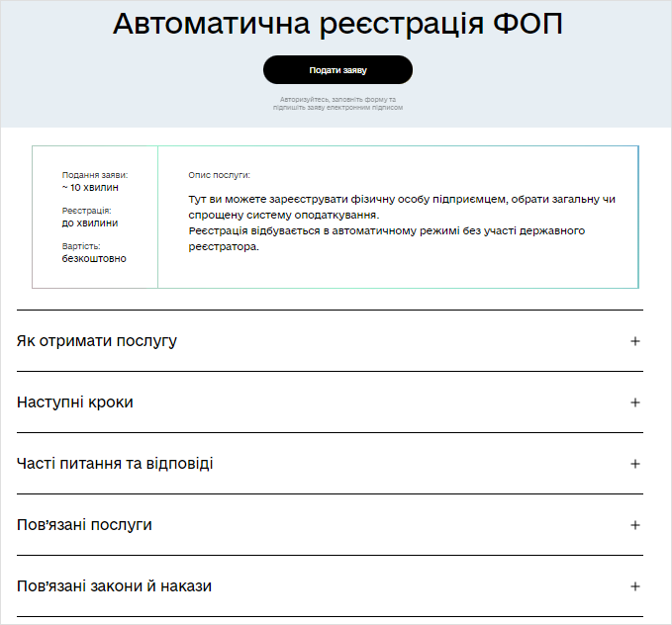Click plus icon beside "Пов'язані послуги"
Viewport: 672px width, 625px height.
(635, 525)
